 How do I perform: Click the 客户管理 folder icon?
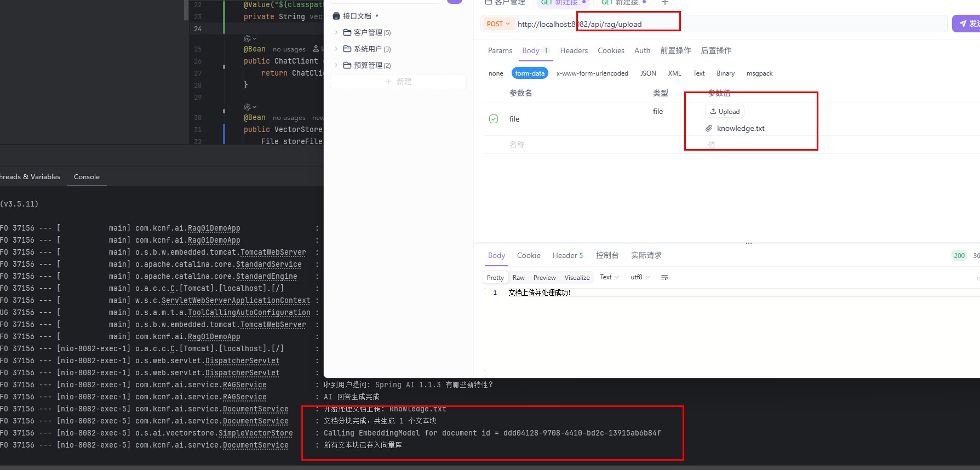click(x=347, y=32)
